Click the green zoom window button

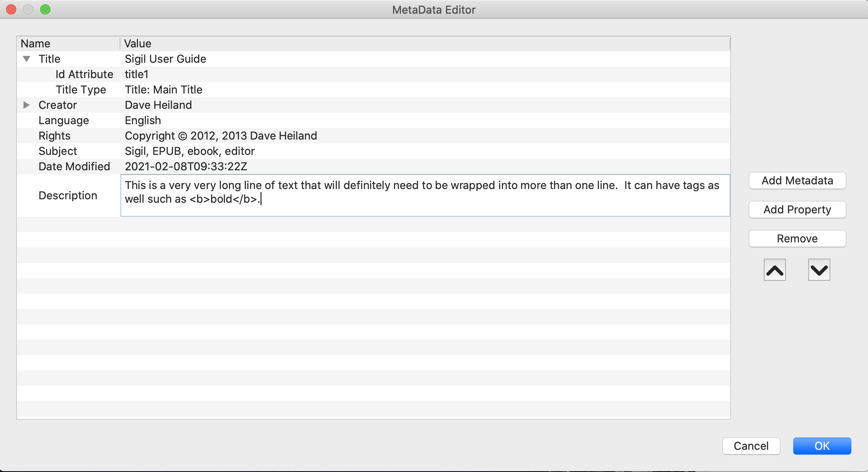(x=45, y=9)
